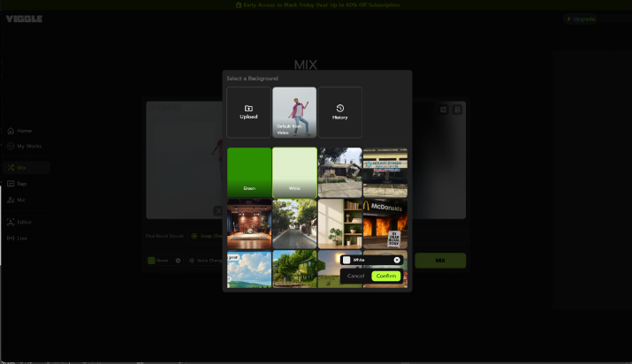
Task: Cancel the background selection dialog
Action: click(355, 276)
